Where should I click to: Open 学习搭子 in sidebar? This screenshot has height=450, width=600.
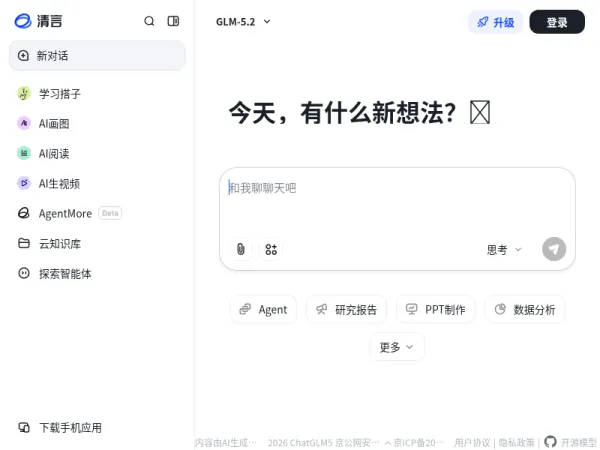[x=97, y=93]
